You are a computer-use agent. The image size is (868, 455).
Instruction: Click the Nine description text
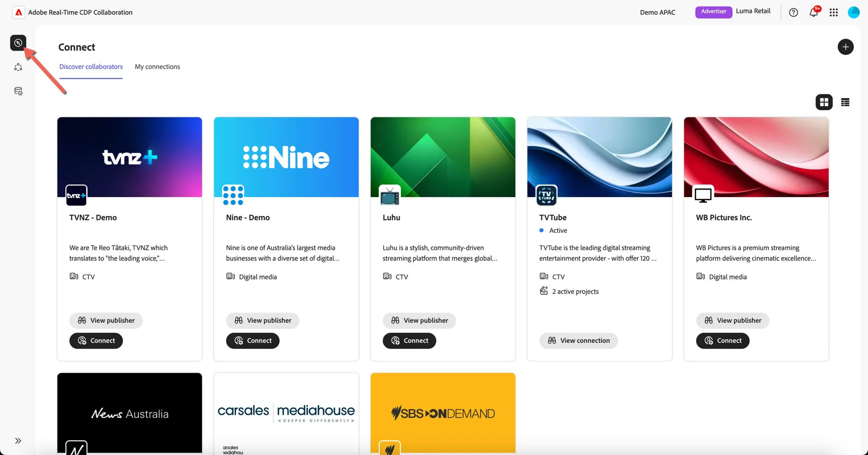pos(282,253)
